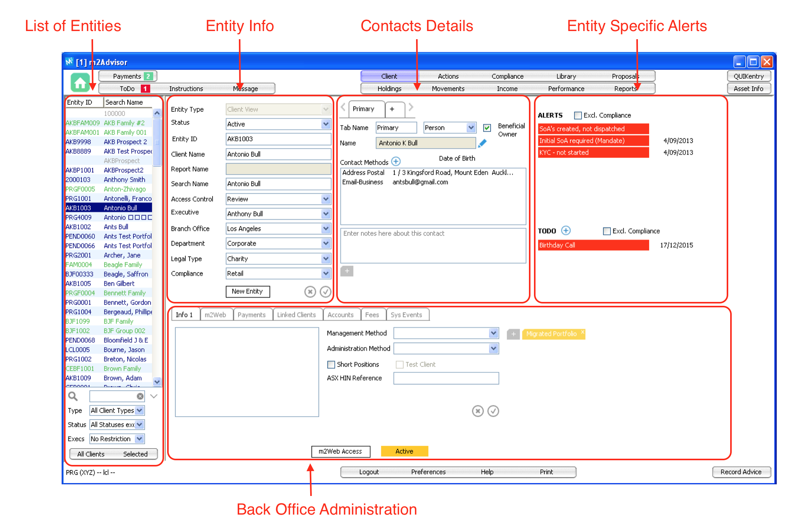Viewport: 812px width, 527px height.
Task: Toggle Beneficial Owner checkbox
Action: click(x=487, y=128)
